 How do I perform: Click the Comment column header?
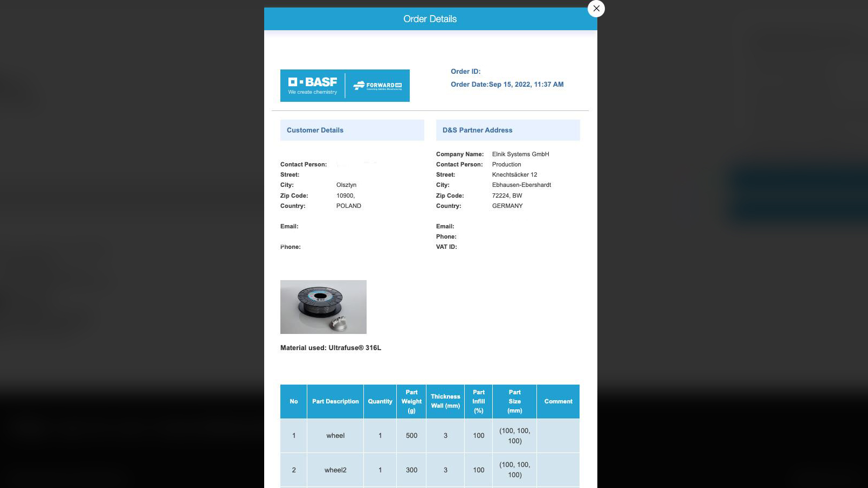[558, 401]
